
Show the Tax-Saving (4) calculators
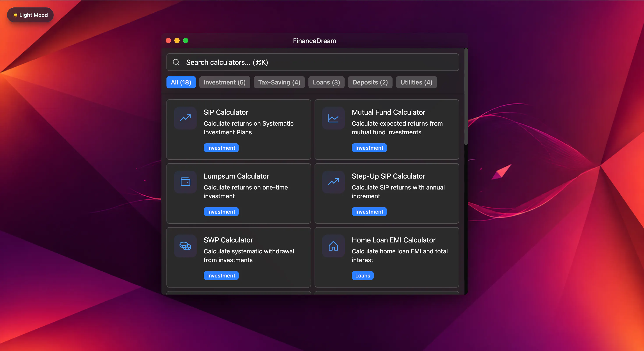click(x=279, y=82)
